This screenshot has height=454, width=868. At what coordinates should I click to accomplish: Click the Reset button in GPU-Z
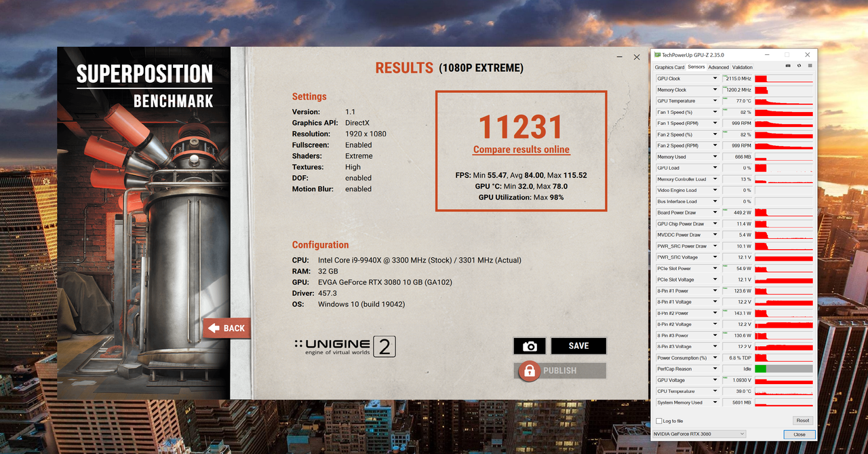(803, 421)
